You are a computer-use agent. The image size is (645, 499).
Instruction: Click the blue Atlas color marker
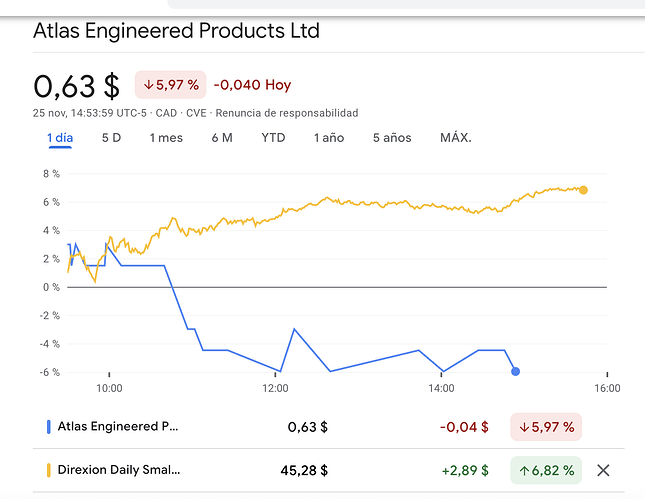(x=49, y=427)
